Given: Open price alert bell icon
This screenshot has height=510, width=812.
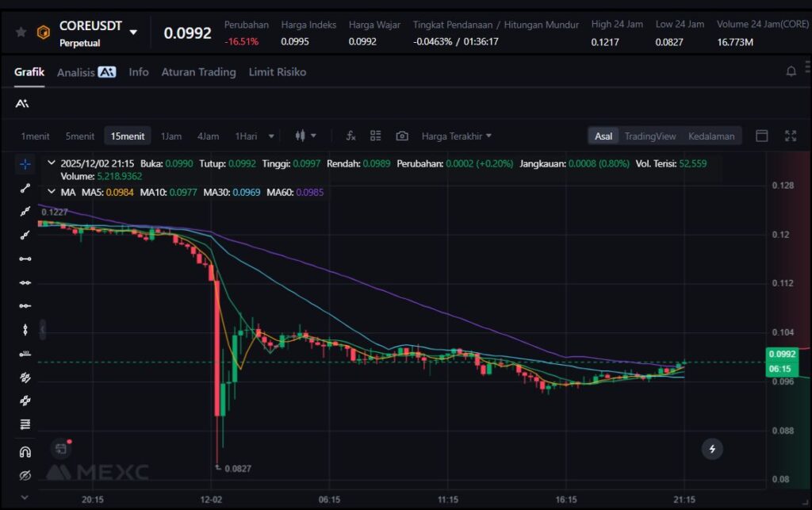Looking at the screenshot, I should coord(791,71).
